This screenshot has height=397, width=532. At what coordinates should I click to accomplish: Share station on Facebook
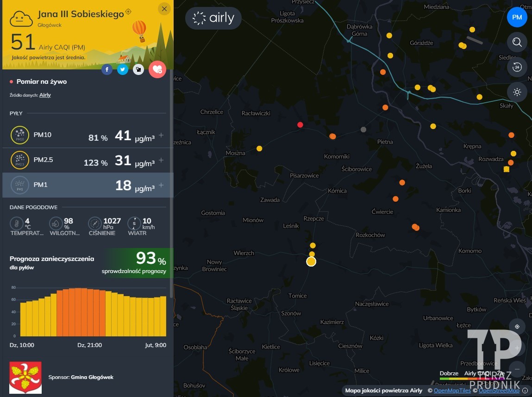[107, 69]
